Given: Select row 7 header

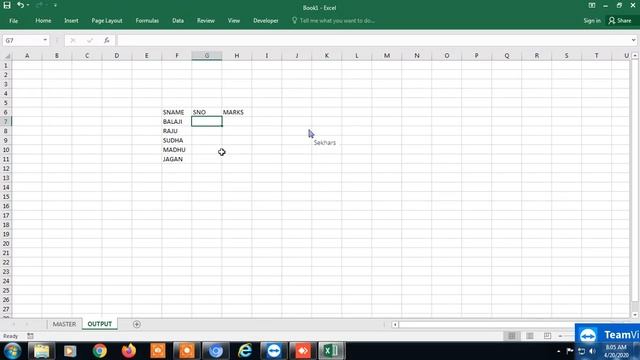Looking at the screenshot, I should coord(6,122).
